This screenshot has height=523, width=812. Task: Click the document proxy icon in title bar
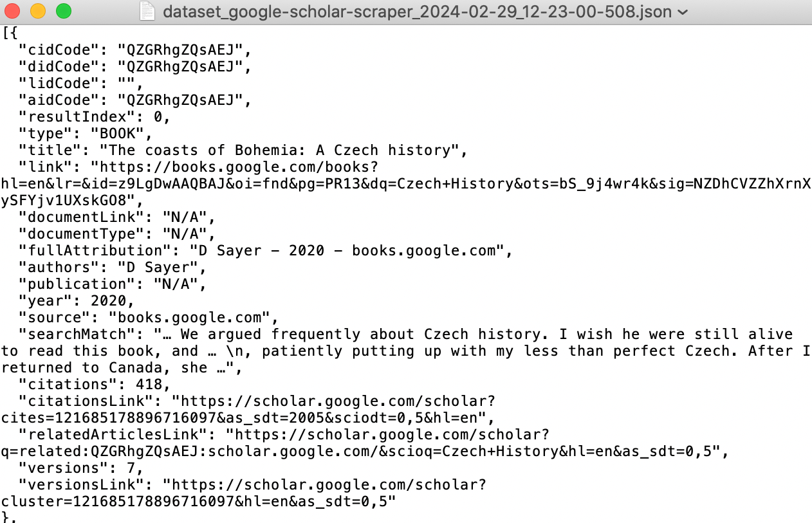point(148,12)
